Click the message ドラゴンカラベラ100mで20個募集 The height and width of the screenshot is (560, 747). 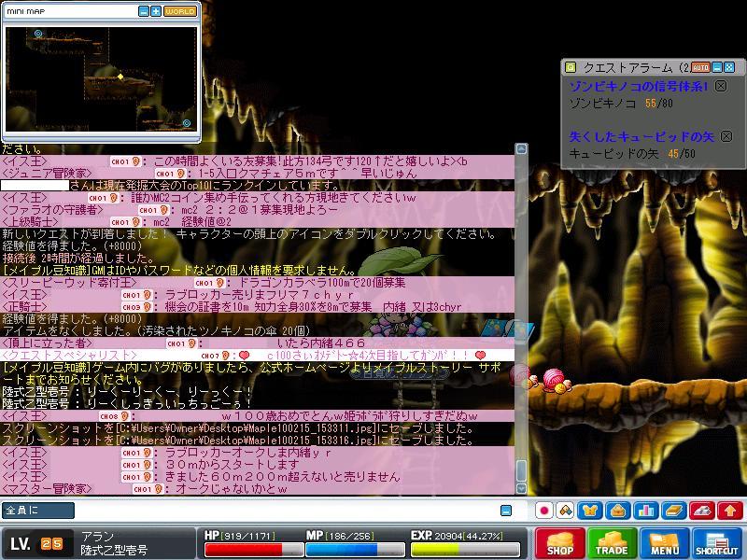point(321,283)
